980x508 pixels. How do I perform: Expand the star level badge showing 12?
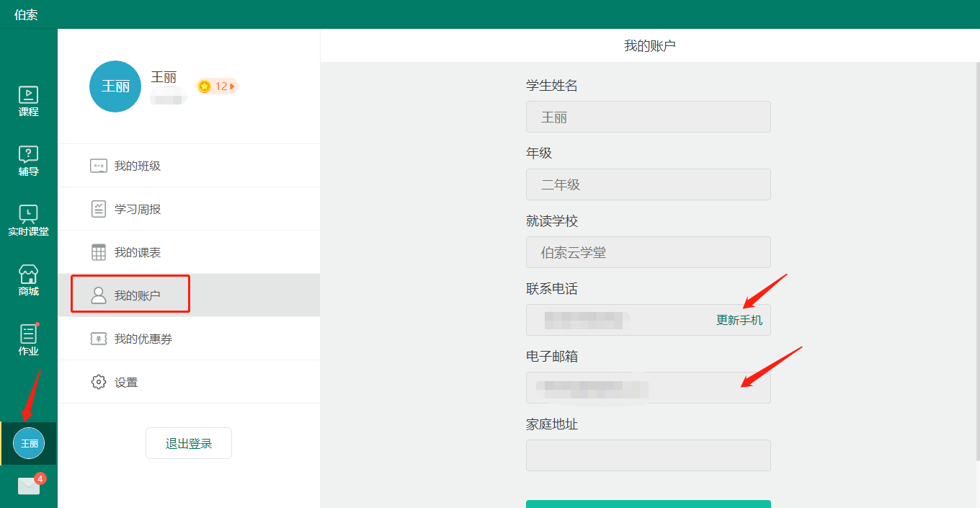point(217,86)
